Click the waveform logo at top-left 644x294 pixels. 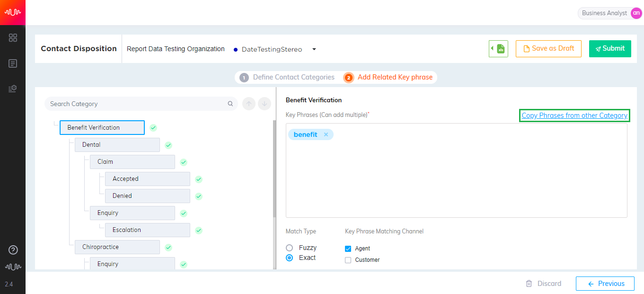tap(13, 12)
